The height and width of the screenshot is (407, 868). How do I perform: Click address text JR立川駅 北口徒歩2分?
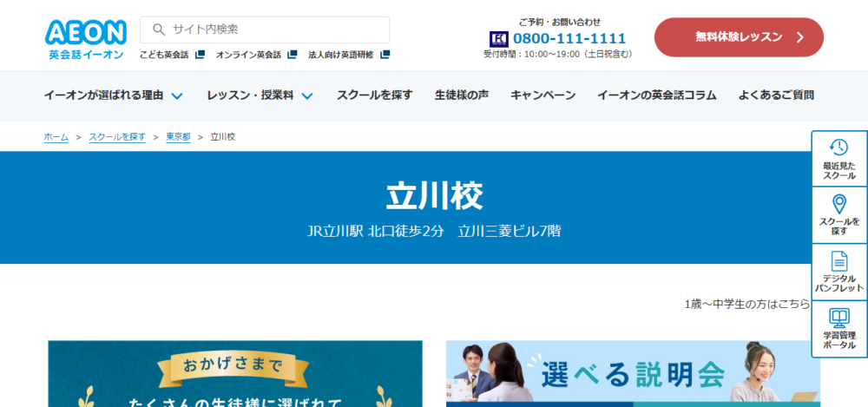[x=376, y=231]
